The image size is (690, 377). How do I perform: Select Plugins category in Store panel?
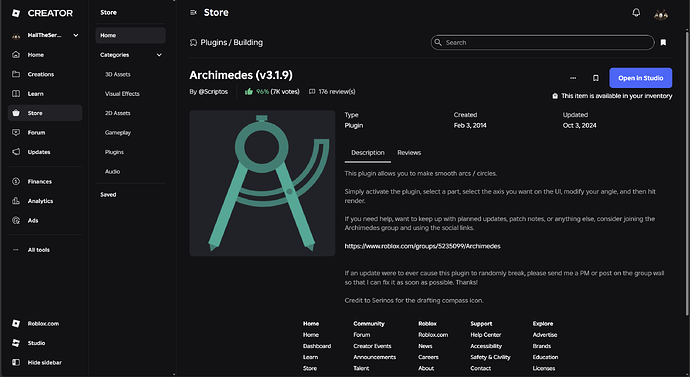(x=114, y=152)
